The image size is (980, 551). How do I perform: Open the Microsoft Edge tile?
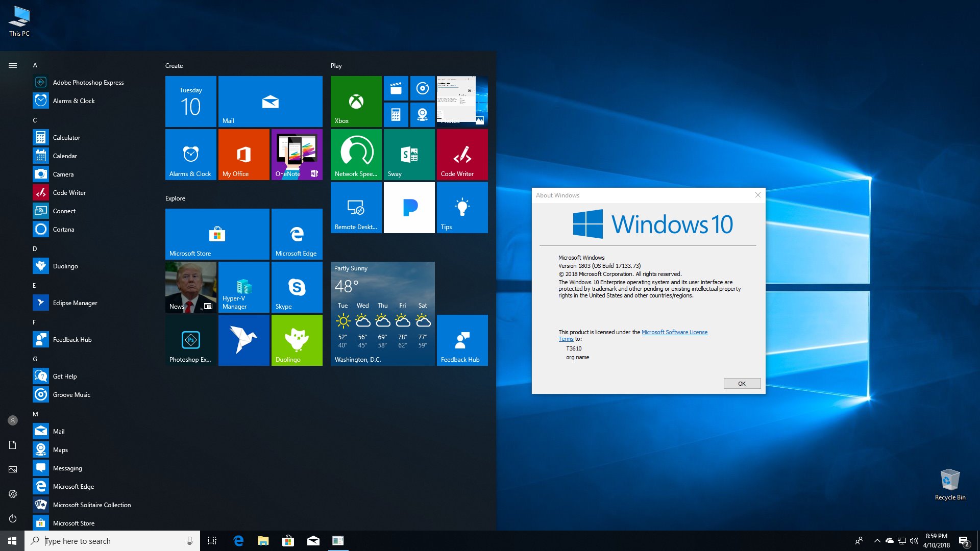[x=297, y=234]
